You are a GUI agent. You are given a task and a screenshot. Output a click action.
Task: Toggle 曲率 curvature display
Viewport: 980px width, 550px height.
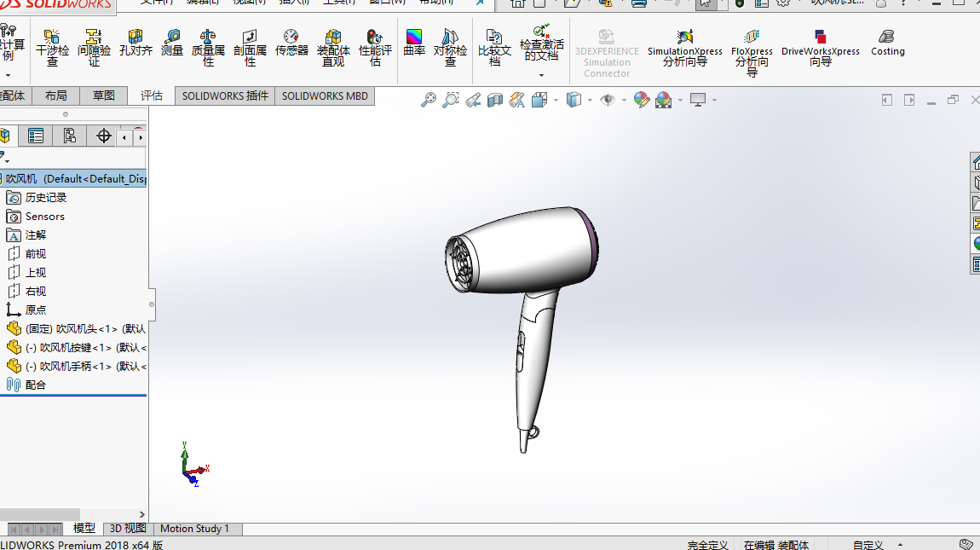414,43
